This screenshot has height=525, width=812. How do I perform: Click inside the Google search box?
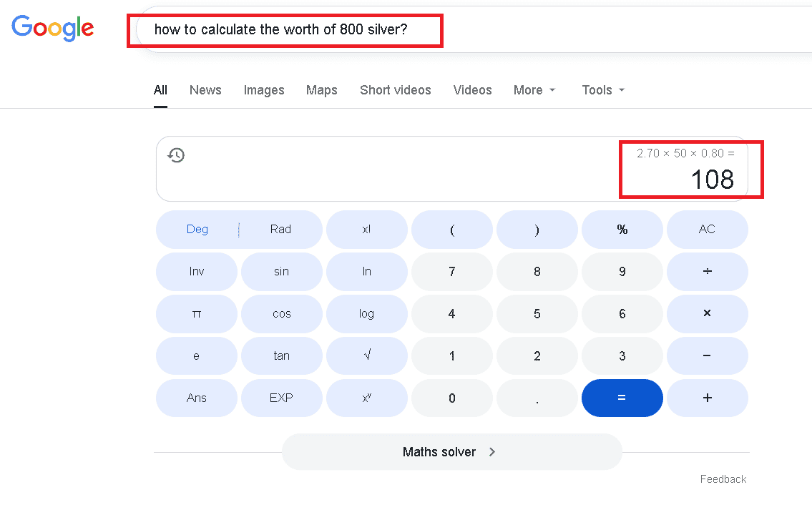[286, 30]
